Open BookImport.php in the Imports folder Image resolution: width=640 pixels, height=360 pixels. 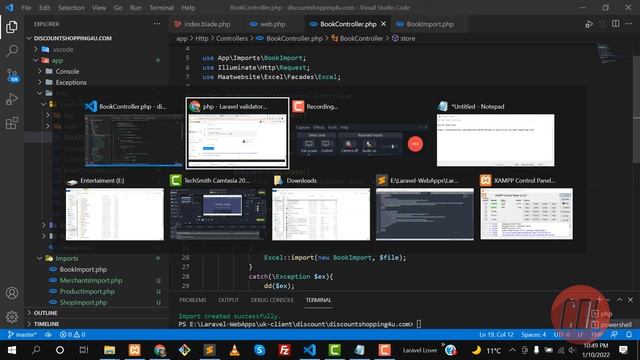83,269
